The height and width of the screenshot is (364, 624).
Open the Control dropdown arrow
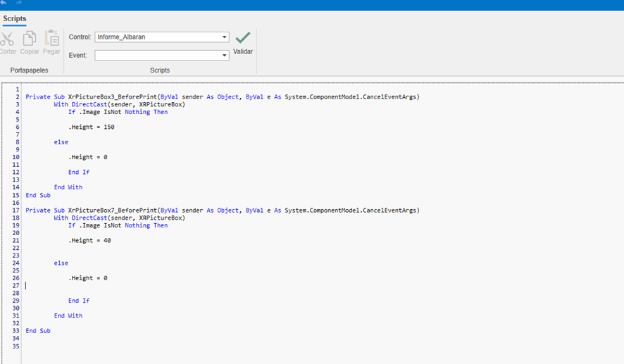click(225, 37)
